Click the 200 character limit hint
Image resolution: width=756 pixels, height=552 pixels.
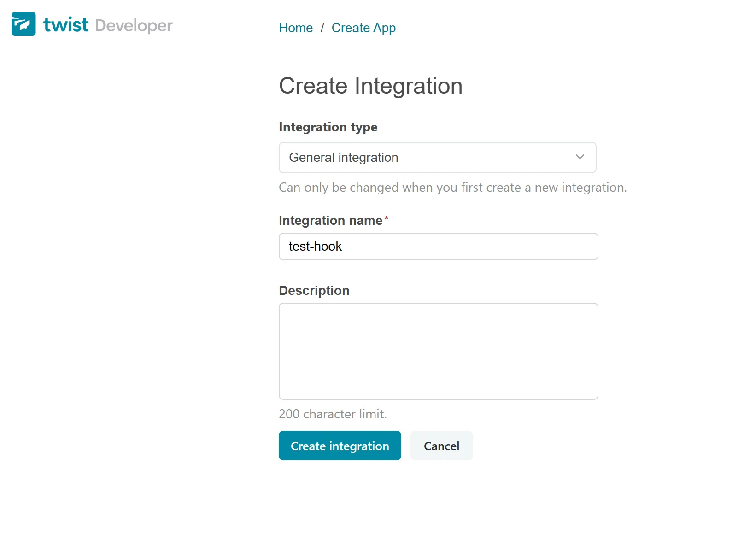point(333,414)
